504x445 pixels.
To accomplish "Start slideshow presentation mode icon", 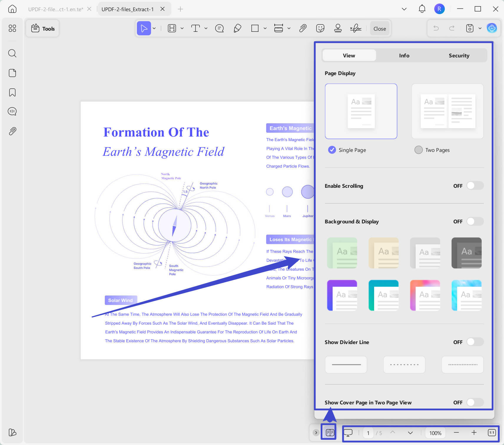I will click(x=348, y=433).
